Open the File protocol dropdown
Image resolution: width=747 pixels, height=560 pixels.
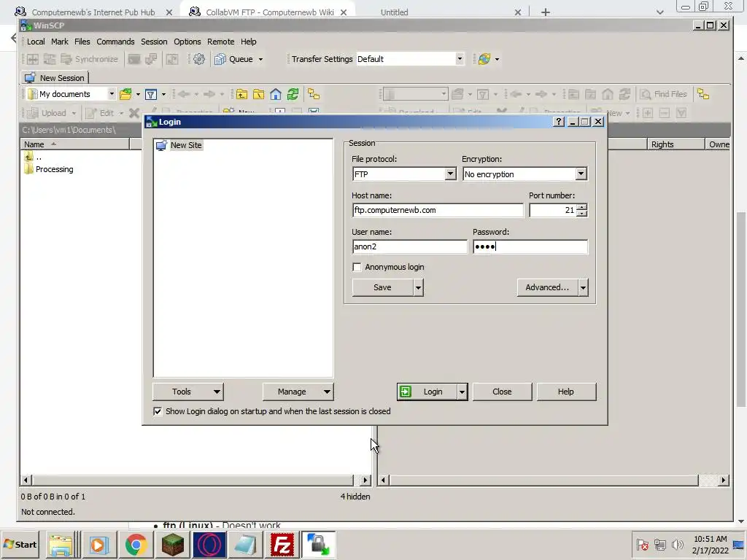(x=450, y=174)
